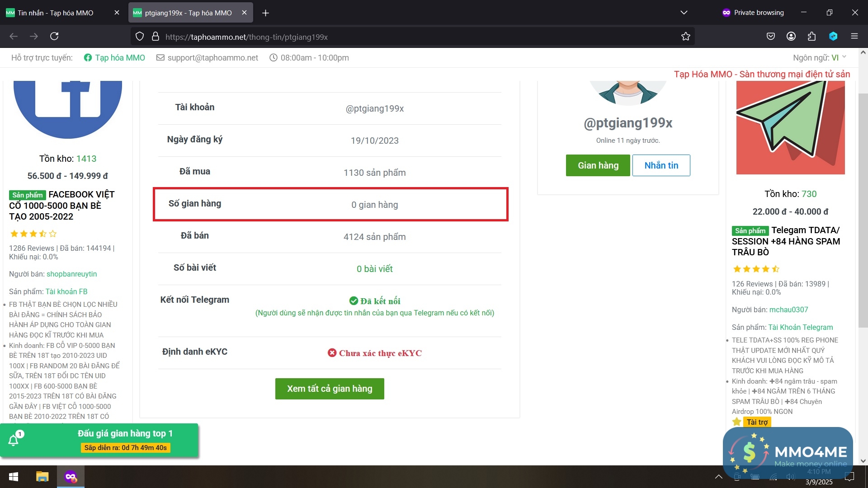868x488 pixels.
Task: Expand the browser tab options chevron
Action: click(x=684, y=12)
